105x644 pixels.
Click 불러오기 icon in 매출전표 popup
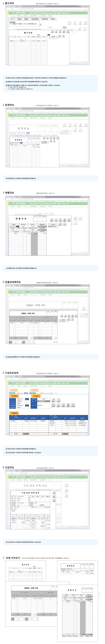(x=52, y=220)
